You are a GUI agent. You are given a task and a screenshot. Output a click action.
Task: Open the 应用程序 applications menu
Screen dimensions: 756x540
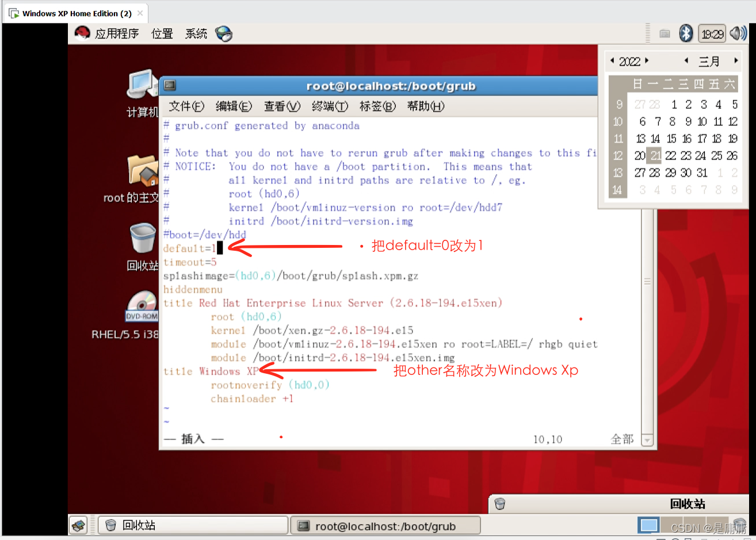(117, 34)
